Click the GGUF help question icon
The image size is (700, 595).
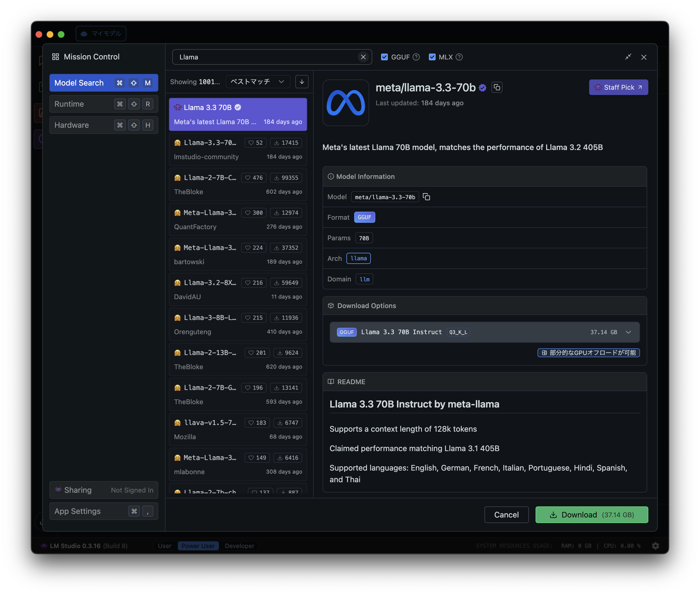pos(416,57)
